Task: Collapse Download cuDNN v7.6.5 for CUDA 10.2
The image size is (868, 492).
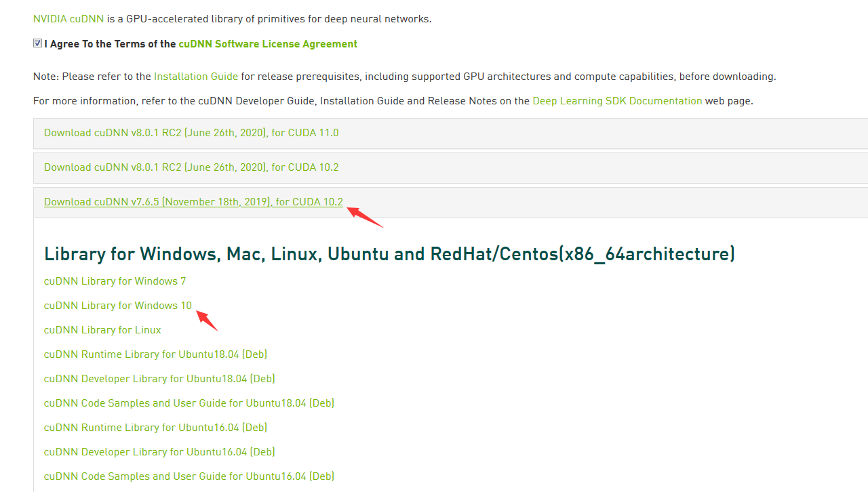Action: (x=193, y=202)
